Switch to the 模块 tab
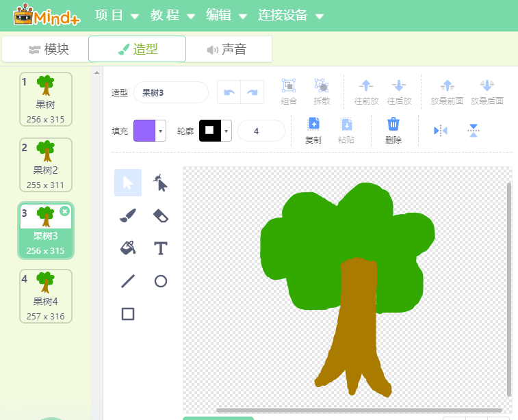 [x=45, y=49]
